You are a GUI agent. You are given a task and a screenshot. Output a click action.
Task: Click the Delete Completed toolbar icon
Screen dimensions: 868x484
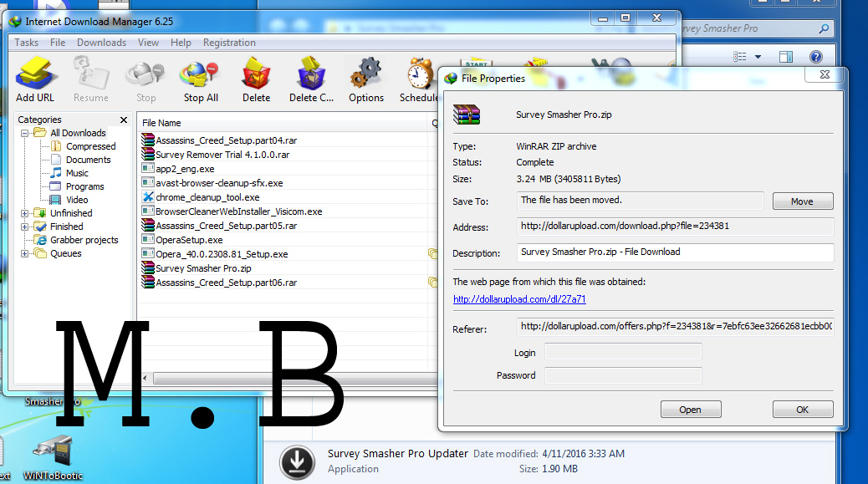pos(311,73)
